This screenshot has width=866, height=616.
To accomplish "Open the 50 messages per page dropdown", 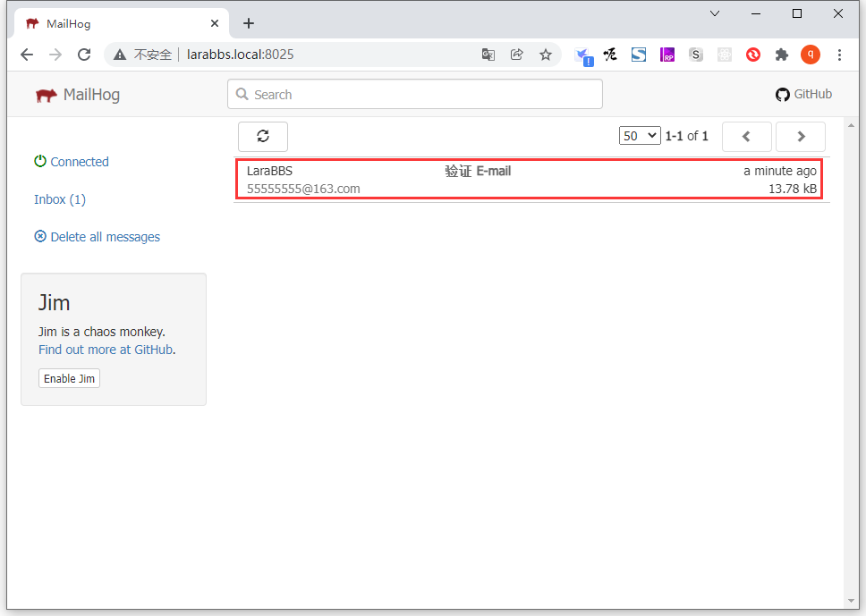I will [640, 136].
